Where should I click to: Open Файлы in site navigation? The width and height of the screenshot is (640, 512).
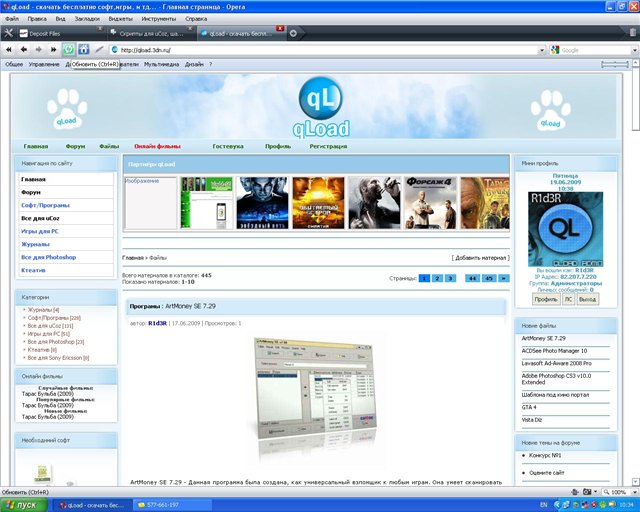coord(109,146)
